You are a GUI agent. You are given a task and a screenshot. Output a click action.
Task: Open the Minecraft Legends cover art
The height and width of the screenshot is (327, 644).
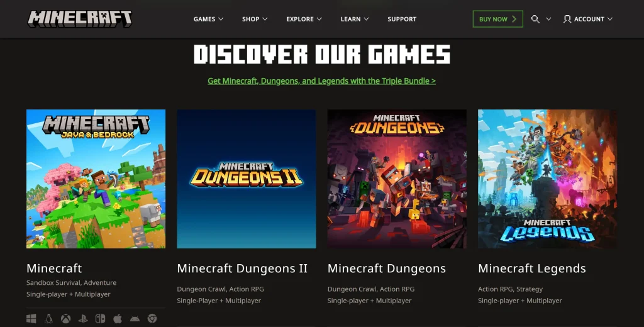[548, 179]
